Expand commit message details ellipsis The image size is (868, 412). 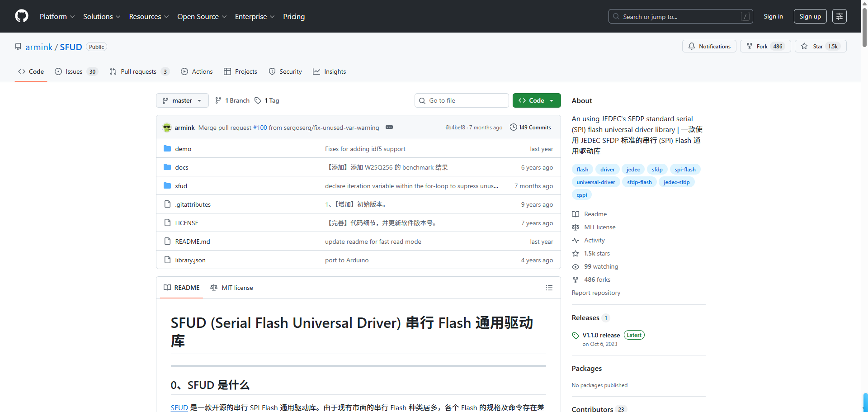(389, 127)
